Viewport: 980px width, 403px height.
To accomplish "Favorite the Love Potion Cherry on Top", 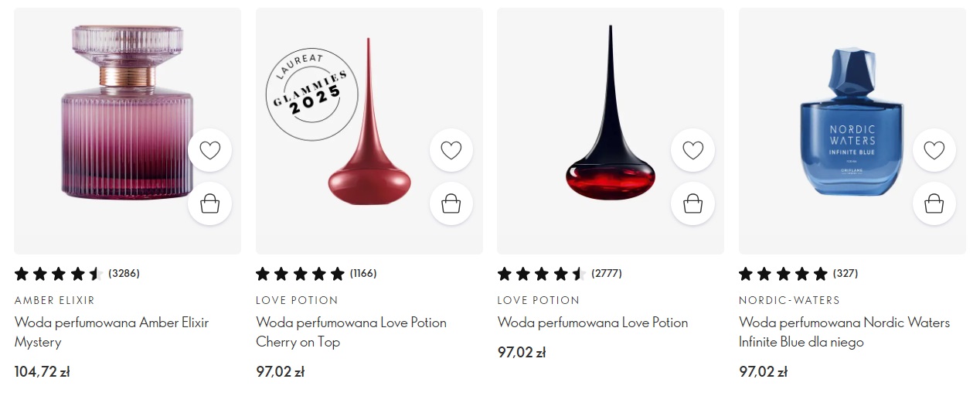I will [x=451, y=150].
